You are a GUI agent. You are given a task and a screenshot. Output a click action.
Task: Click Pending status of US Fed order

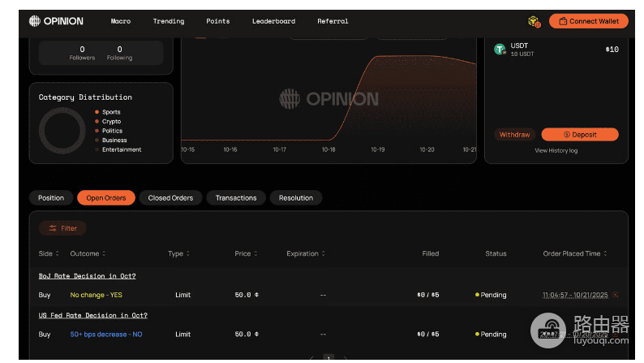point(491,335)
